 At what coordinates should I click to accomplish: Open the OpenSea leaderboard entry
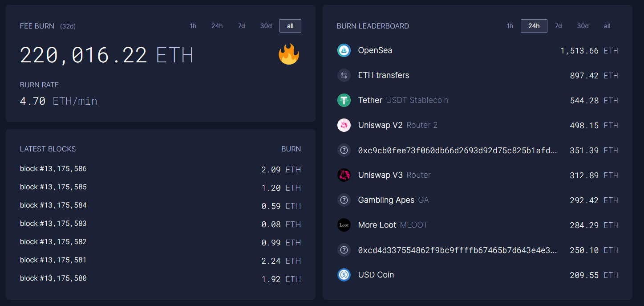[x=478, y=51]
